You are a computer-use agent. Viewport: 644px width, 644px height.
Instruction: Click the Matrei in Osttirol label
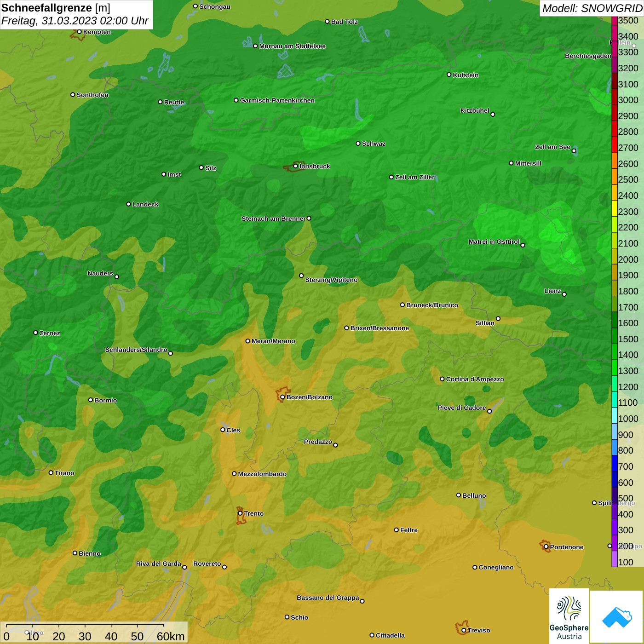click(x=494, y=241)
